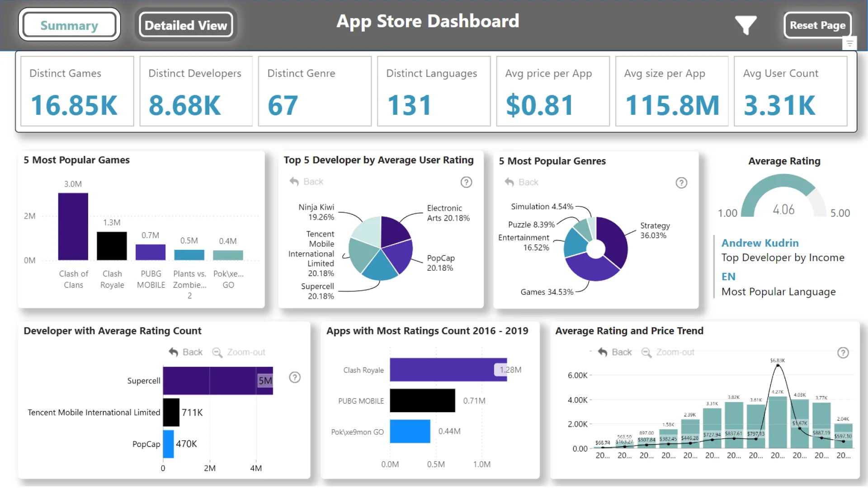
Task: Click the 2.04K trend column
Action: 843,436
